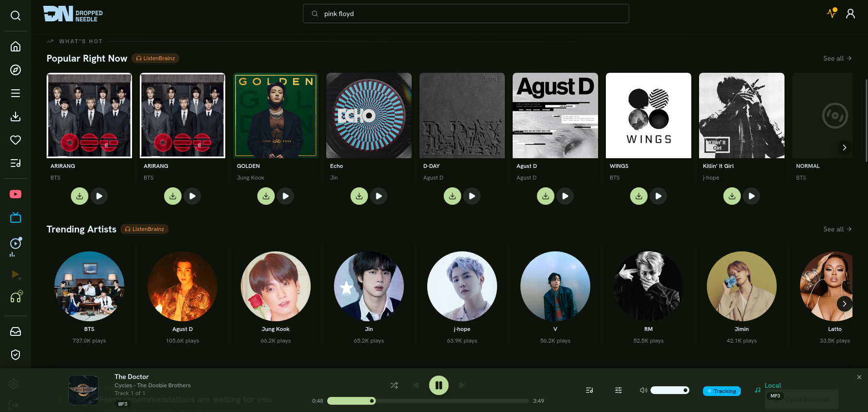Open the RM artist avatar
The height and width of the screenshot is (412, 868).
click(x=649, y=286)
